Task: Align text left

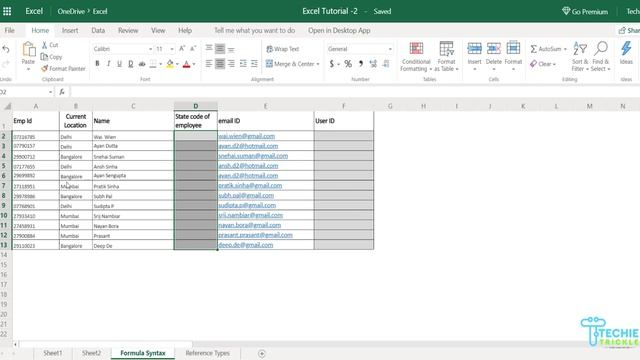Action: [x=209, y=64]
